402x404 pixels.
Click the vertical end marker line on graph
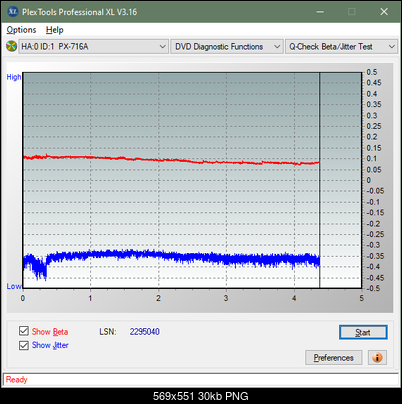tap(319, 180)
